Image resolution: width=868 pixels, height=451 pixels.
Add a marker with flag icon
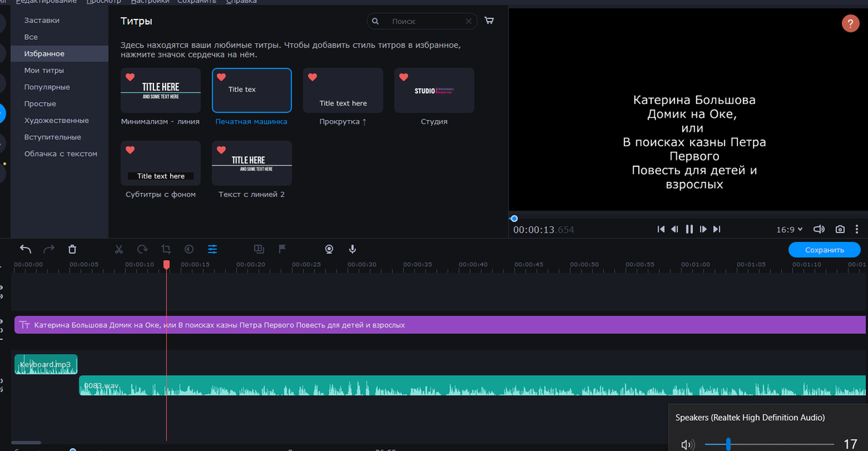coord(282,249)
